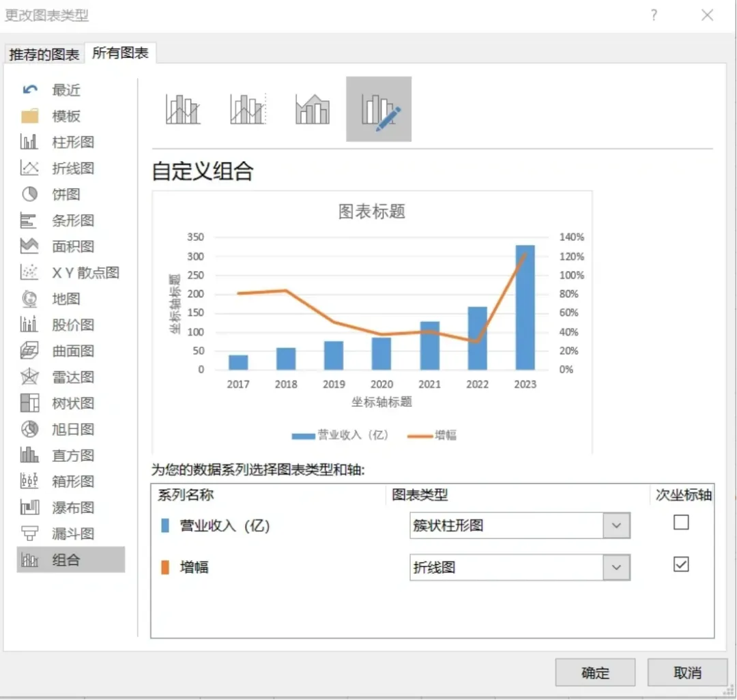Choose the 瀑布图 waterfall category
Viewport: 737px width, 700px height.
tap(70, 508)
